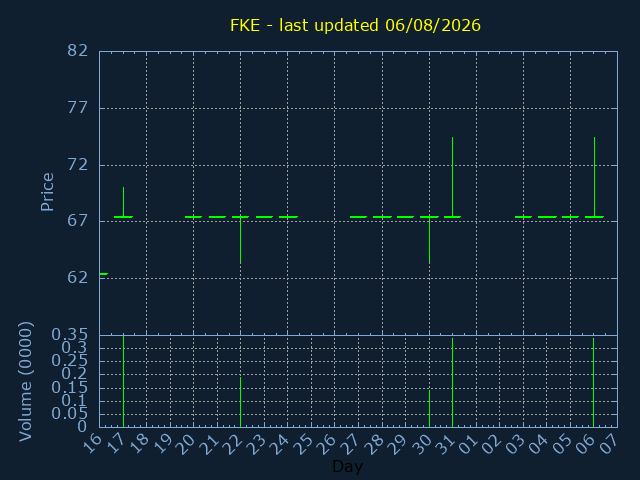Click the 82 label on price axis

point(78,51)
